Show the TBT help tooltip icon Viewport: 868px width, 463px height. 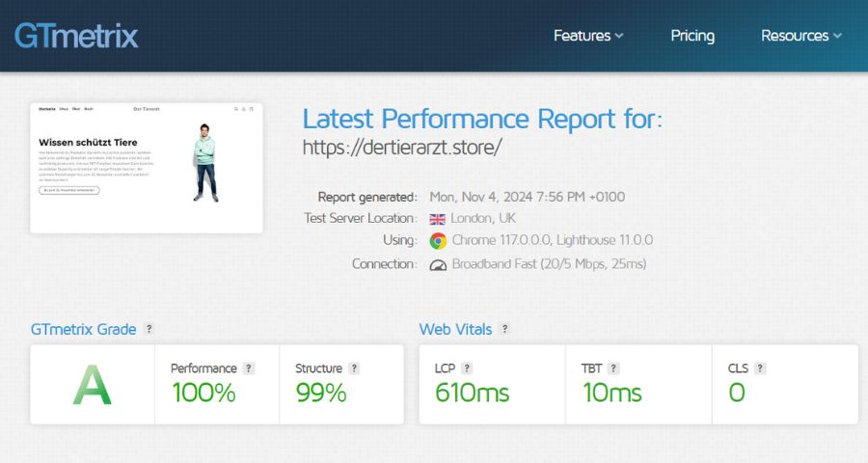click(613, 368)
